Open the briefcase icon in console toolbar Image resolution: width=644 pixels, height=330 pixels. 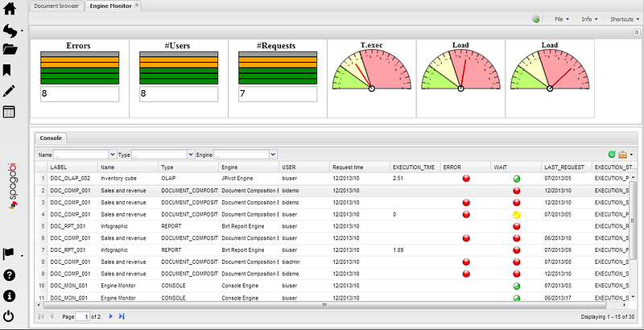click(622, 155)
